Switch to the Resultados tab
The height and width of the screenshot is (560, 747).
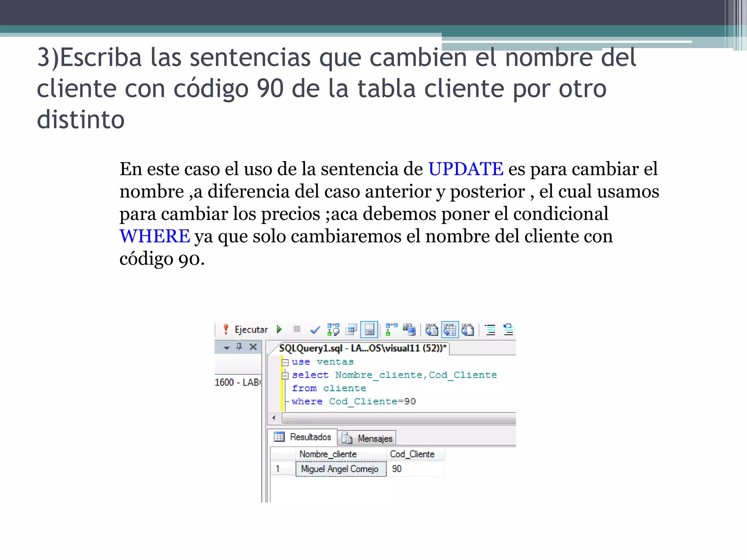(x=303, y=437)
